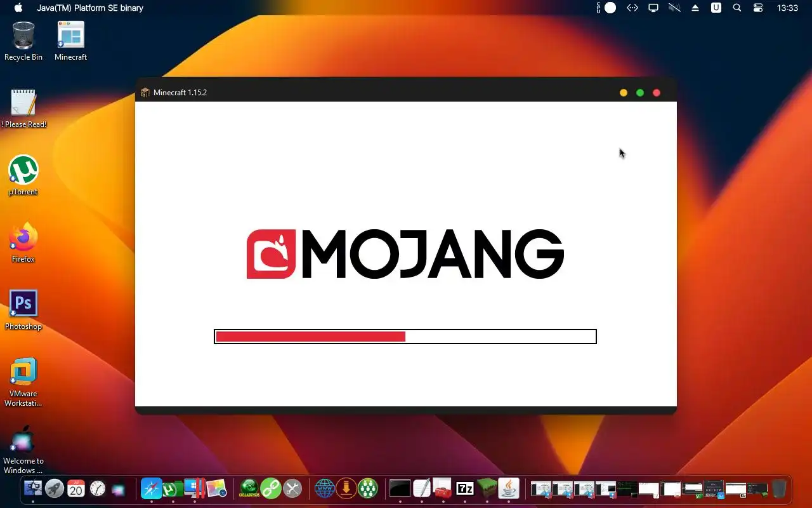Open the Trash can in the dock
812x508 pixels.
[x=778, y=488]
